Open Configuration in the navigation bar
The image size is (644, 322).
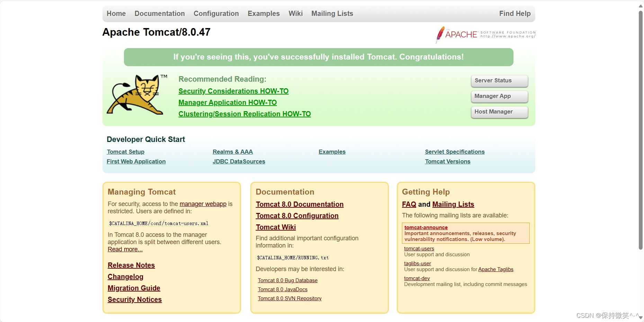[216, 14]
